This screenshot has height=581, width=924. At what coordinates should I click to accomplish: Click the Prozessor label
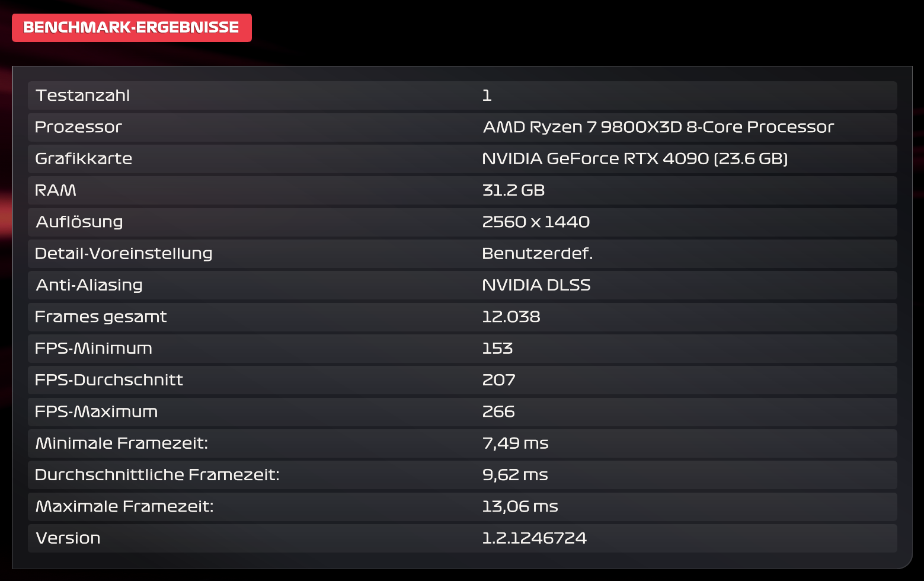tap(78, 127)
